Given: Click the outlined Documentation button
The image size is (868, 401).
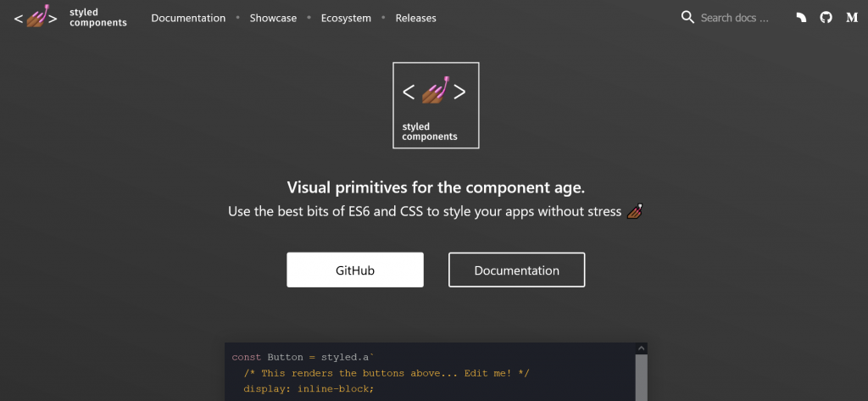Looking at the screenshot, I should coord(516,270).
